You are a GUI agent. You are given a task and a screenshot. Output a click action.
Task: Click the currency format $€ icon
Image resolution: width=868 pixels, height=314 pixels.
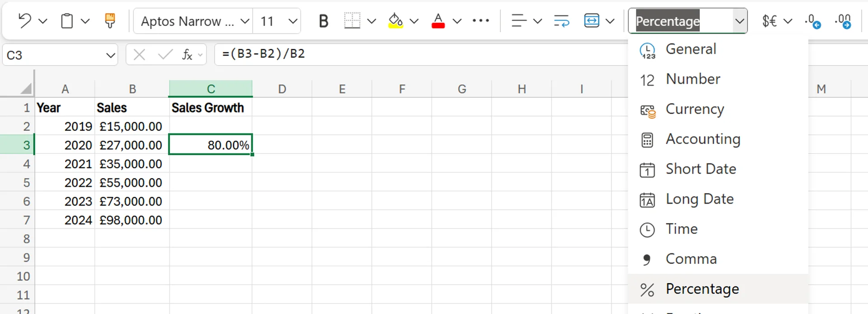tap(769, 21)
